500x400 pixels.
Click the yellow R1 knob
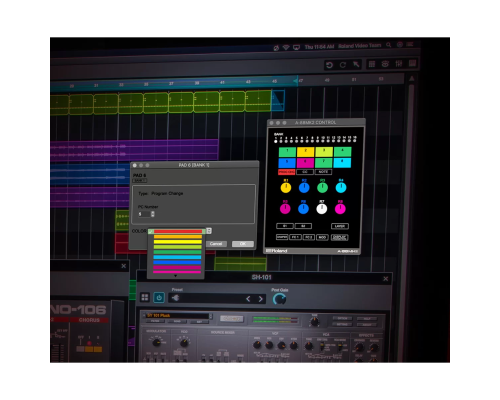coord(286,188)
